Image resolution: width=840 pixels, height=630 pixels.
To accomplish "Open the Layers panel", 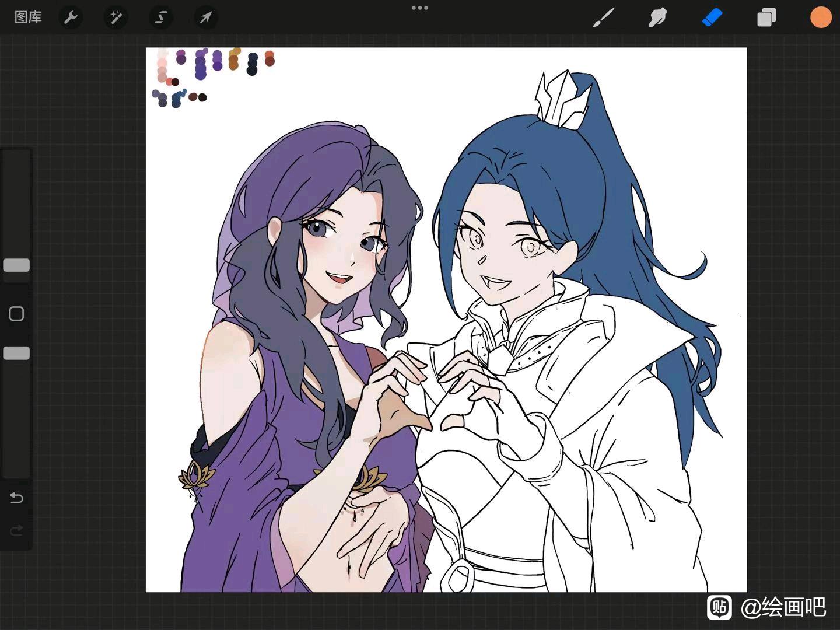I will 766,17.
